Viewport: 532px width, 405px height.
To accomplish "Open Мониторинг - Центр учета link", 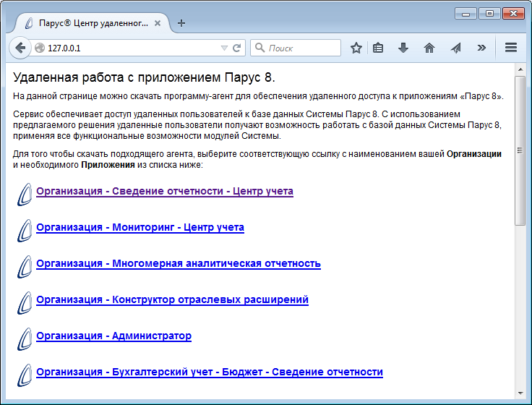I will click(x=140, y=227).
